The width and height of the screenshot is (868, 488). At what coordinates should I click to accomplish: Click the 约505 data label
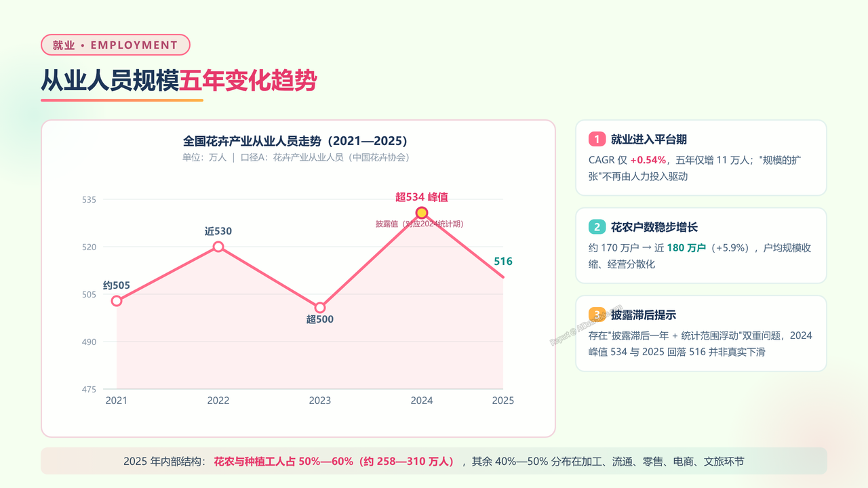(117, 285)
